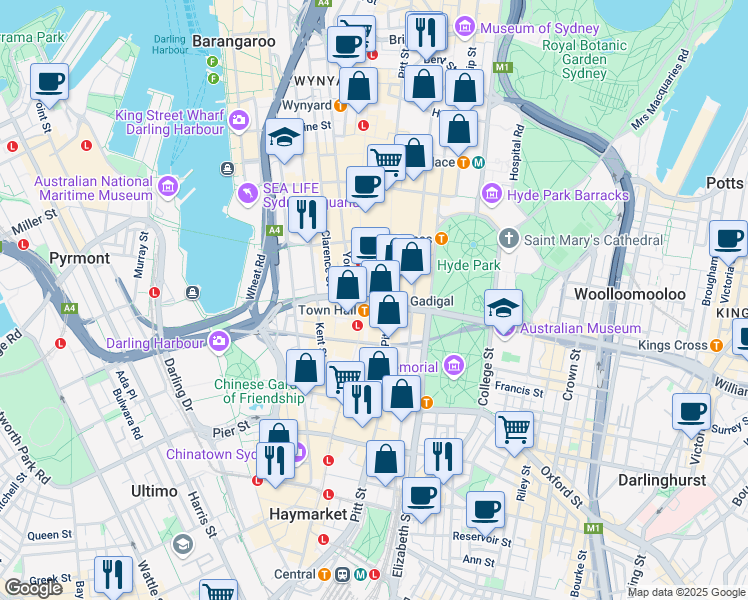The width and height of the screenshot is (748, 600).
Task: Open the Google logo link
Action: 33,588
